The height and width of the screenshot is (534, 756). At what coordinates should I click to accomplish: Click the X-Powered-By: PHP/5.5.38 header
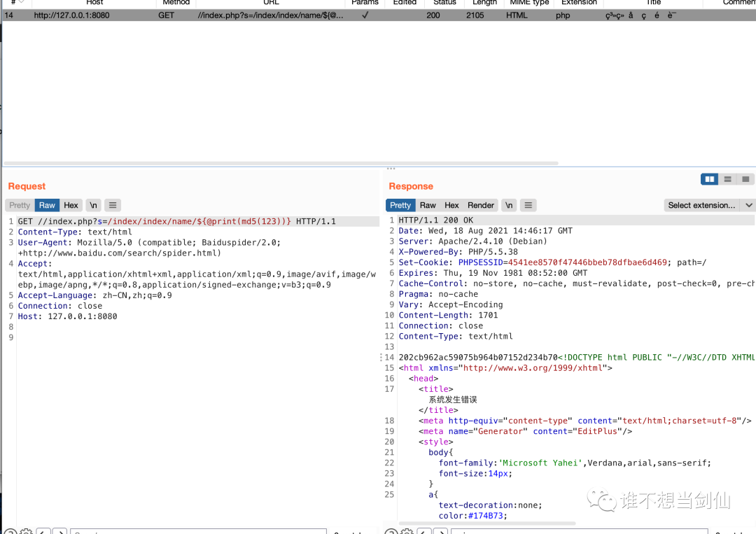point(458,252)
